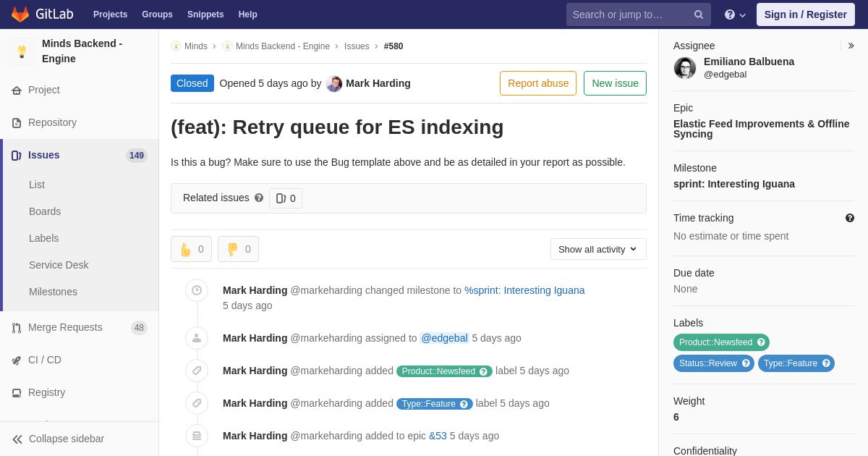This screenshot has height=456, width=868.
Task: Open Elastic Feed Improvements epic link
Action: [762, 129]
